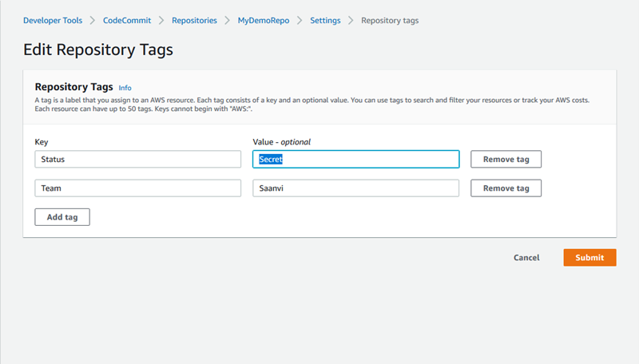Submit the repository tag changes
The image size is (639, 364).
tap(589, 258)
